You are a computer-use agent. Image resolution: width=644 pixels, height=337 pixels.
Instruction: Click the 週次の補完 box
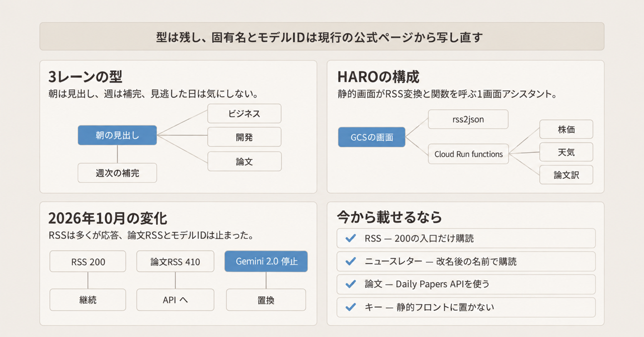point(117,173)
